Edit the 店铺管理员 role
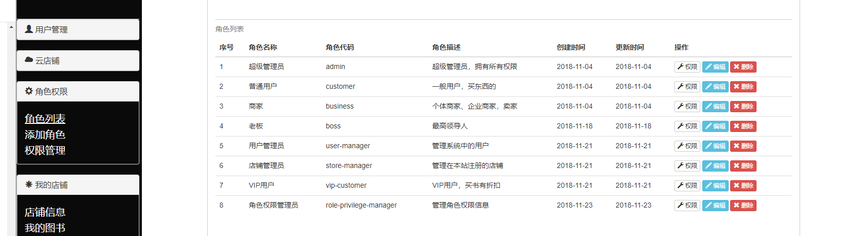The height and width of the screenshot is (236, 868). click(x=715, y=166)
